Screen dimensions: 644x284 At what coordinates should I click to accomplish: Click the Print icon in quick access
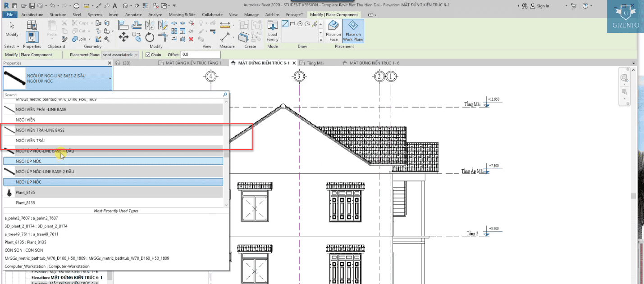tap(76, 6)
